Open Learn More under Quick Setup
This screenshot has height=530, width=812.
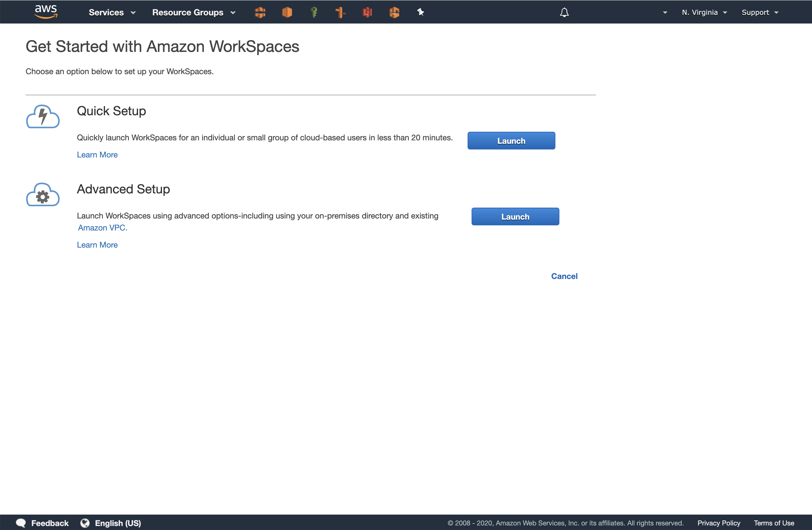click(x=97, y=155)
